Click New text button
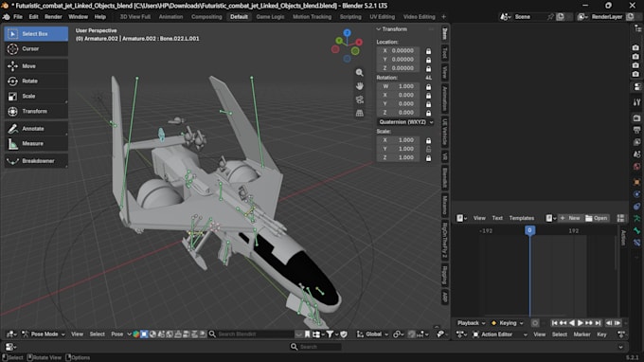 click(570, 218)
